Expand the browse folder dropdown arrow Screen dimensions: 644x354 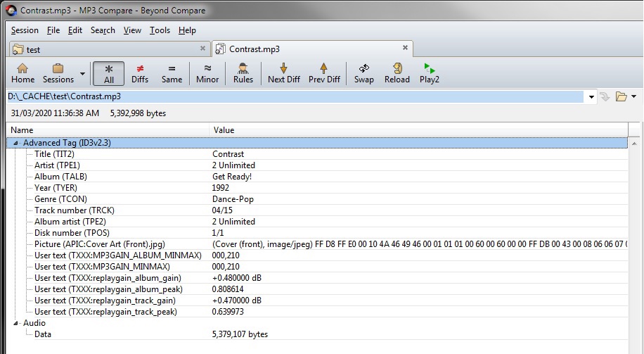pyautogui.click(x=633, y=96)
